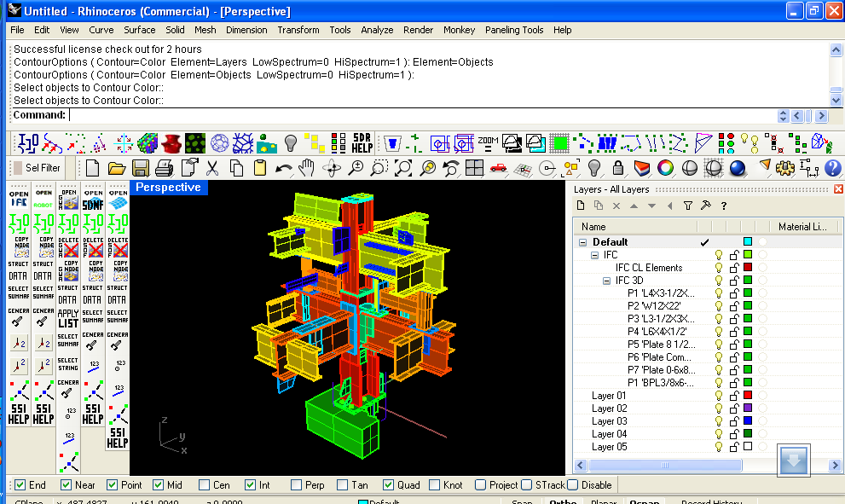Disable the Point osnap checkbox

(x=112, y=484)
